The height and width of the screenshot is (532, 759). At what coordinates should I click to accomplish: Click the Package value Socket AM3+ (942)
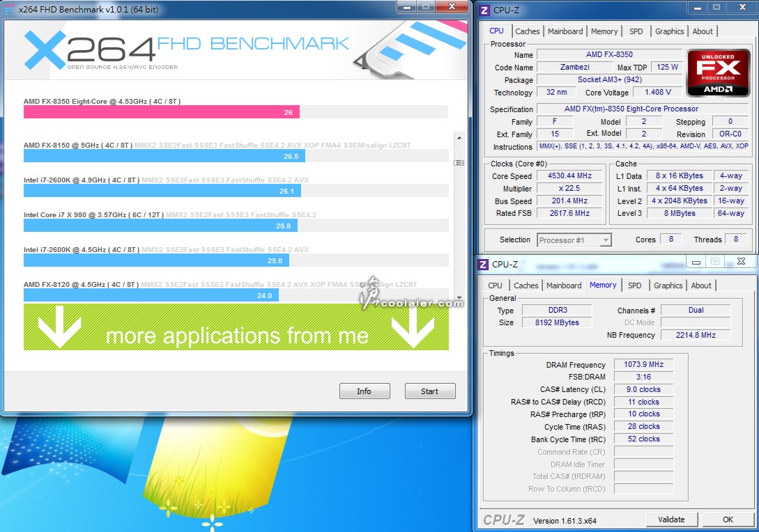(x=609, y=80)
